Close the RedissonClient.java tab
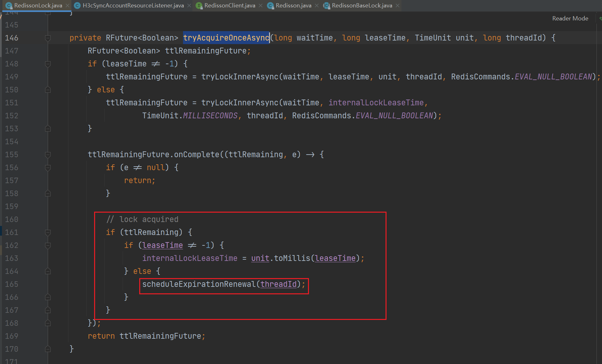The width and height of the screenshot is (602, 364). (261, 6)
